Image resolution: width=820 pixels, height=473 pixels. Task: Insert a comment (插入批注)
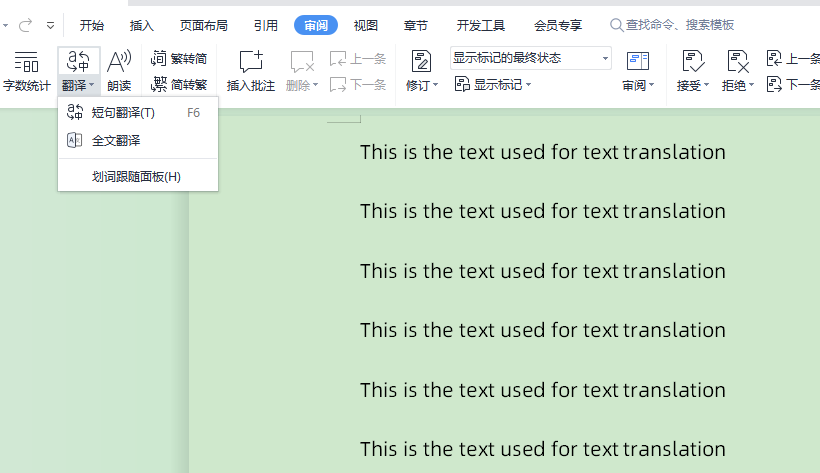point(250,72)
